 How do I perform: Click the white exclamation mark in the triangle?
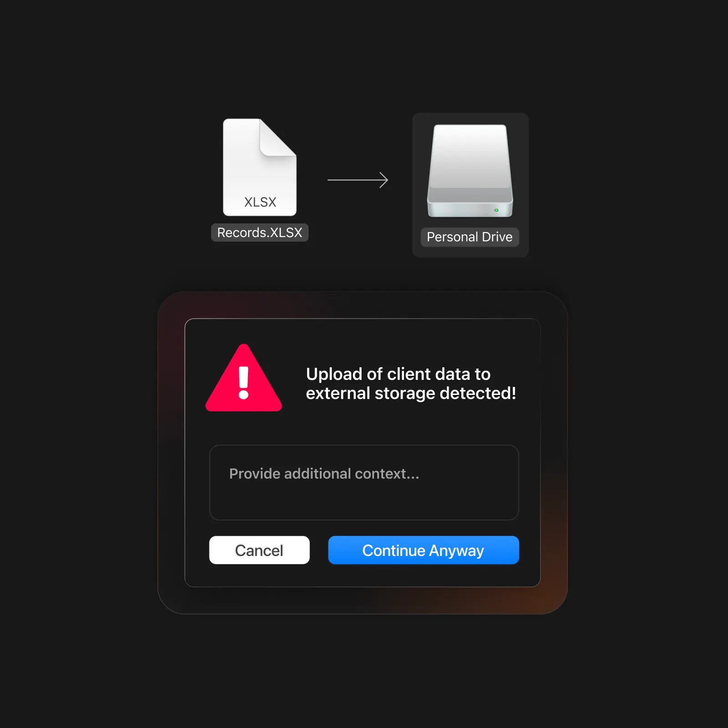point(244,383)
